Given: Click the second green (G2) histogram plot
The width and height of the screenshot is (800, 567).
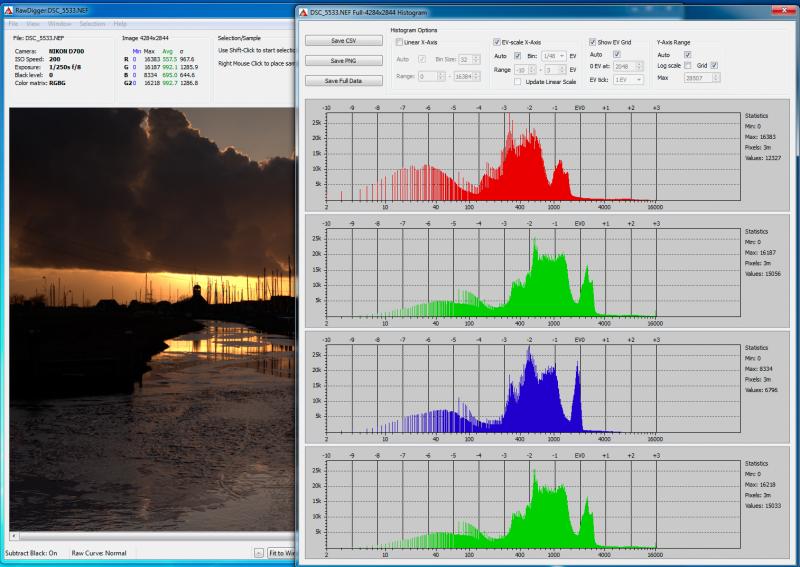Looking at the screenshot, I should point(533,504).
